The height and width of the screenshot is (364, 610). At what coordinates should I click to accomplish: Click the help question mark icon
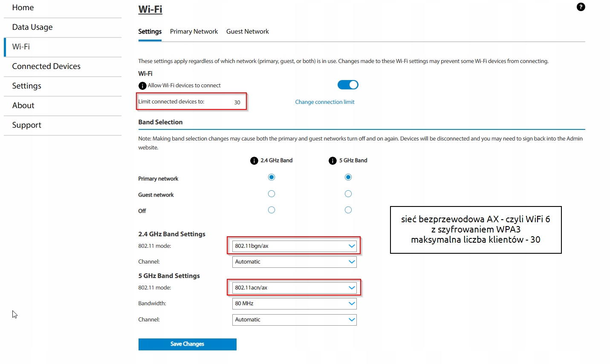581,7
